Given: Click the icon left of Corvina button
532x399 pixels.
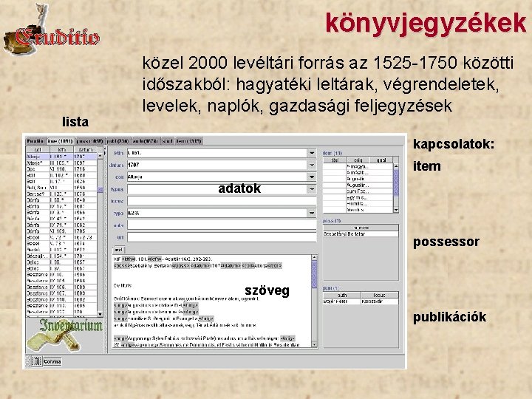Looking at the screenshot, I should point(36,361).
